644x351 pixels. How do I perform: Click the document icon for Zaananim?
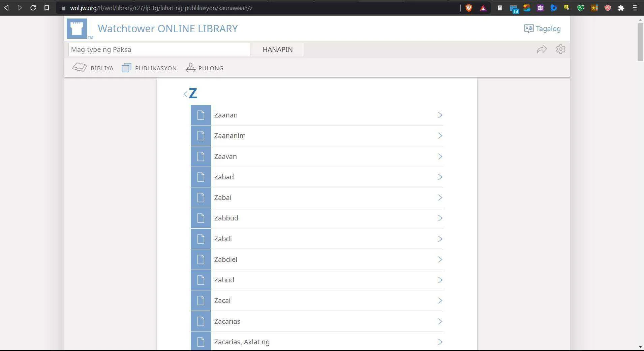coord(201,136)
